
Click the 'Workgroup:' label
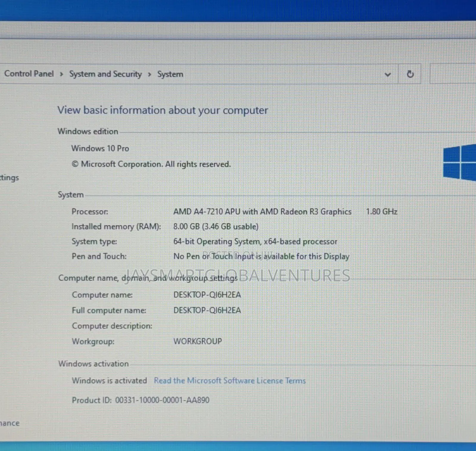coord(93,341)
